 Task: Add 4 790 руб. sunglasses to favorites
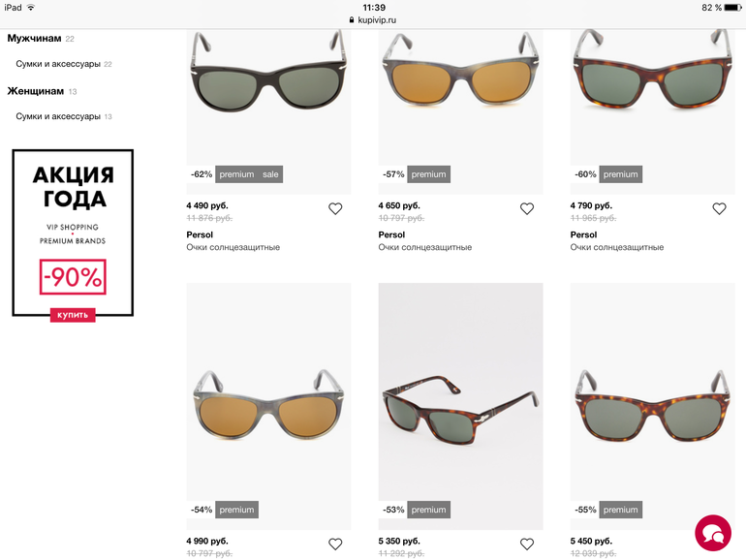pos(719,208)
